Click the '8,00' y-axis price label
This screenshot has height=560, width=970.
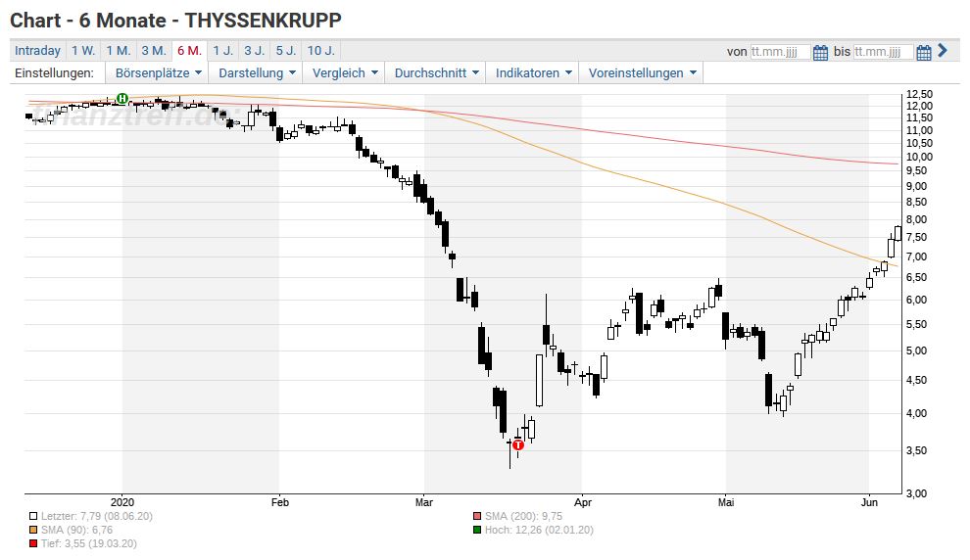pos(917,219)
